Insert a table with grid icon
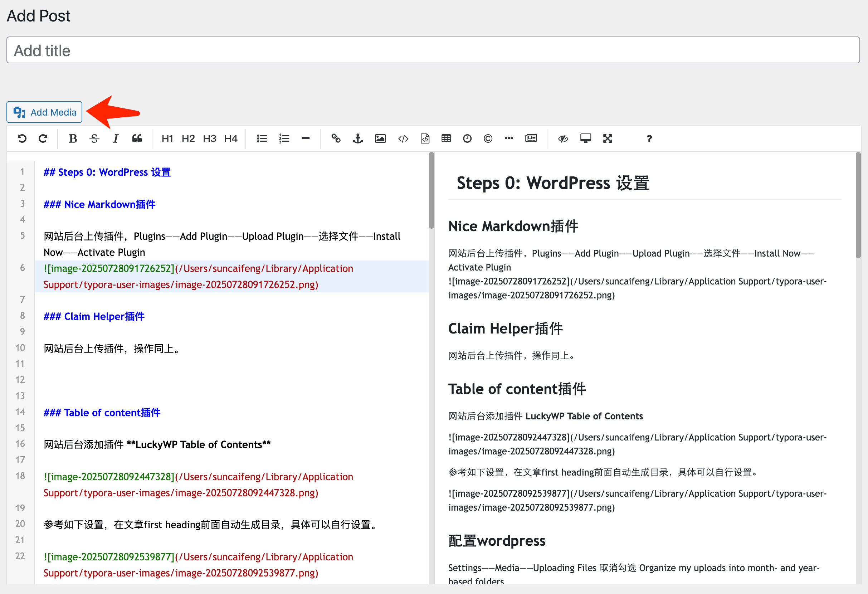868x594 pixels. (446, 138)
